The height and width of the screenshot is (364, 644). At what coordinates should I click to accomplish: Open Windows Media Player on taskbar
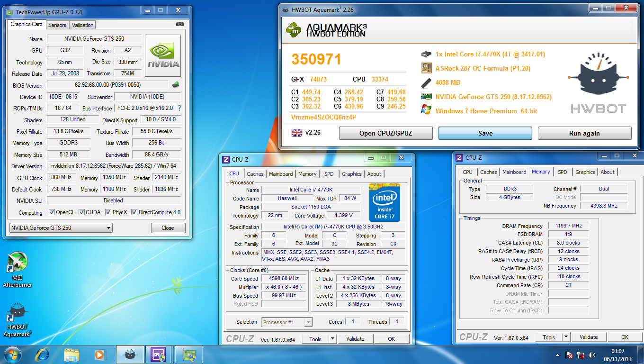point(100,355)
